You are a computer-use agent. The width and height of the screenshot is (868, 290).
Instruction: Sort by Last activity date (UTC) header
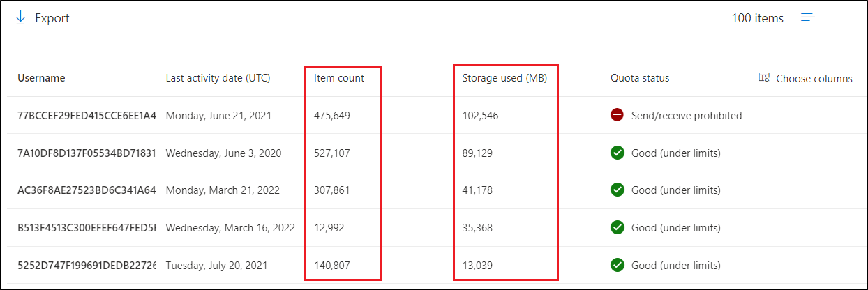click(218, 78)
